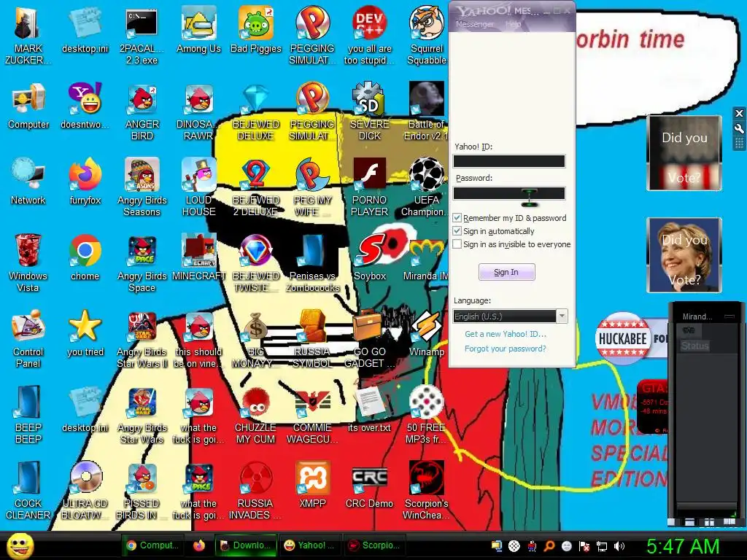Open the Control Panel icon
Viewport: 747px width, 560px height.
28,339
